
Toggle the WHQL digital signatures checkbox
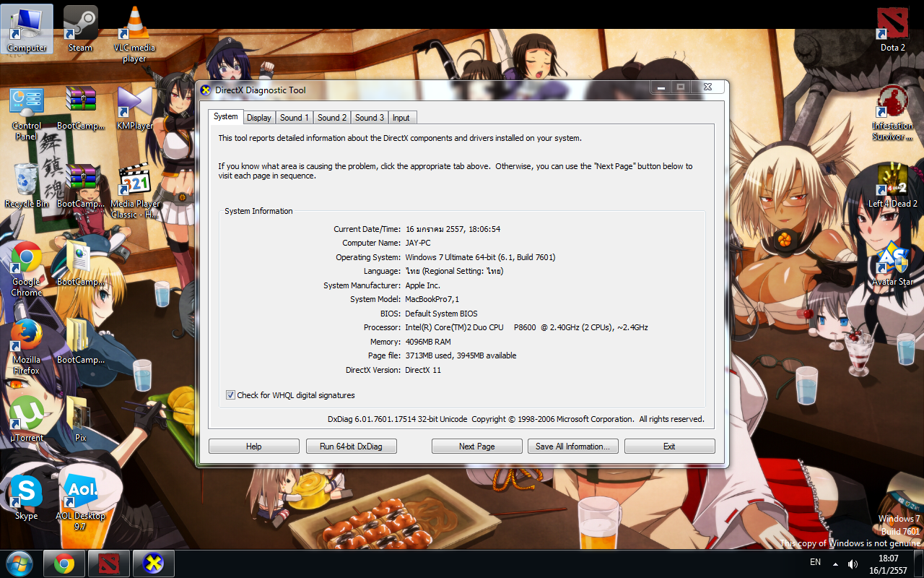(x=230, y=395)
